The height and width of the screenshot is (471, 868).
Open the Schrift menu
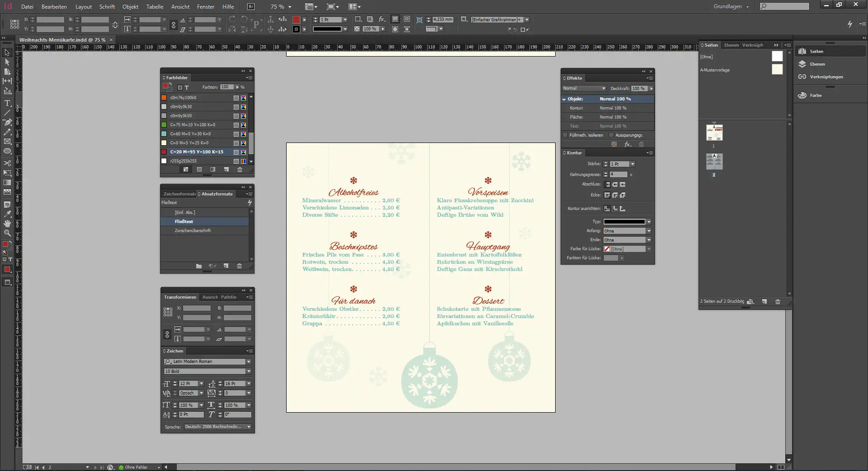107,7
